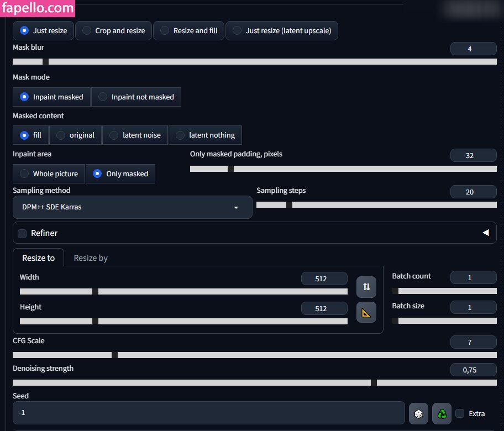Click the dice icon to randomize seed

(418, 413)
